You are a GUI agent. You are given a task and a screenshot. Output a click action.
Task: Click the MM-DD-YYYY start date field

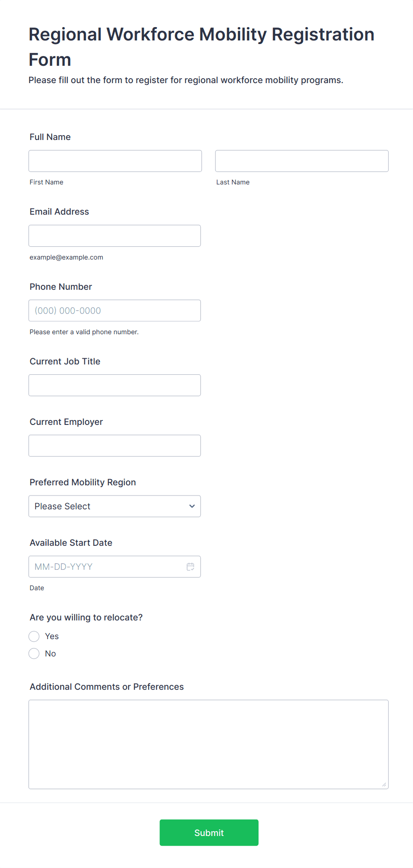click(x=107, y=567)
